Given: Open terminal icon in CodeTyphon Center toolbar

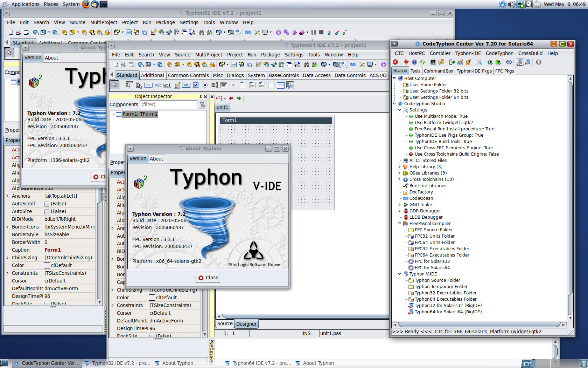Looking at the screenshot, I should pyautogui.click(x=433, y=62).
